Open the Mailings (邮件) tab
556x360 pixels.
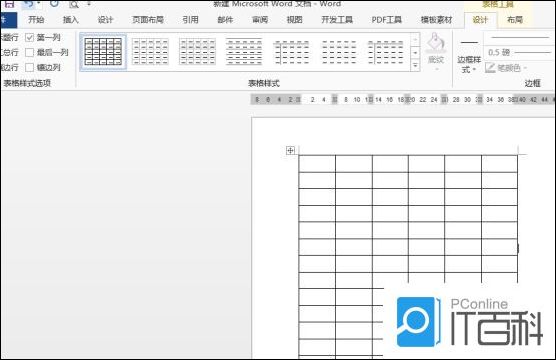pos(225,20)
